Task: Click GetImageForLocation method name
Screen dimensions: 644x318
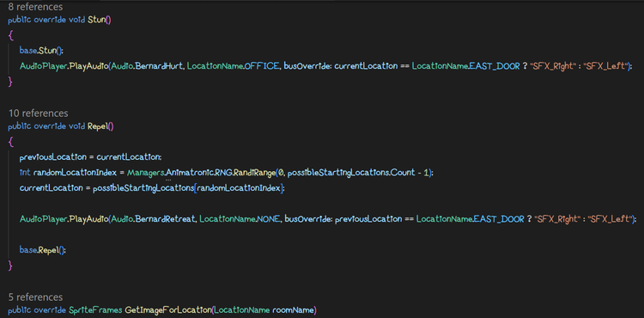Action: (168, 309)
